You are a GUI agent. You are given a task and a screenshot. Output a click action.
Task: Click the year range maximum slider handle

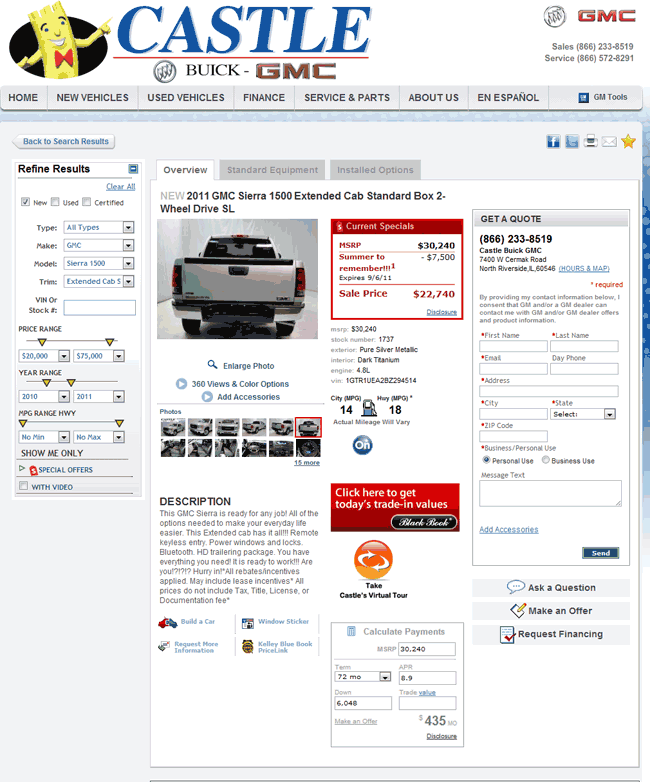(x=71, y=383)
